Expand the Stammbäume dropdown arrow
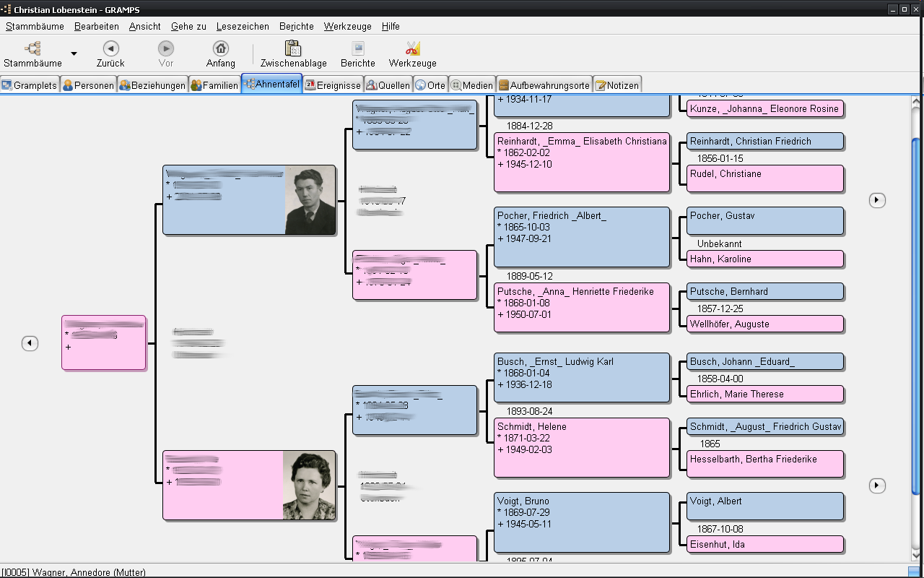This screenshot has height=578, width=924. click(74, 54)
